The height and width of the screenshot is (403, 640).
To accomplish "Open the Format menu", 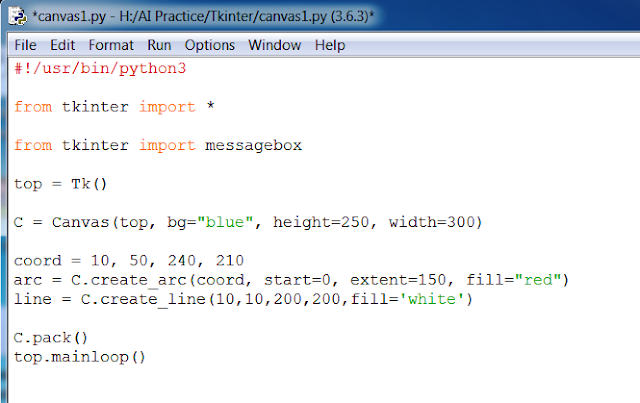I will tap(111, 45).
